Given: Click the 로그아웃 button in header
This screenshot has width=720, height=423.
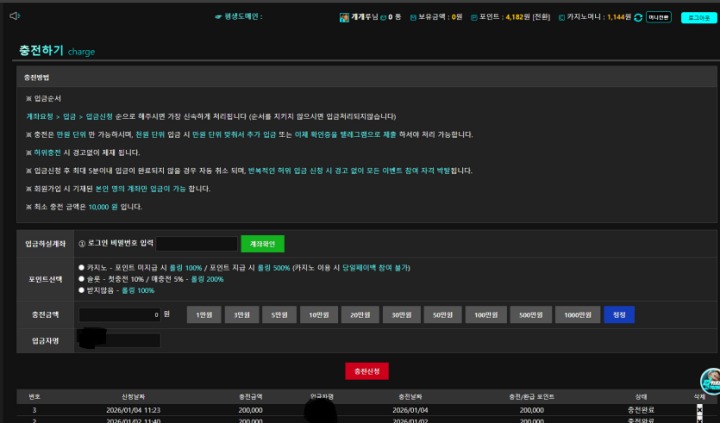Looking at the screenshot, I should pos(697,17).
